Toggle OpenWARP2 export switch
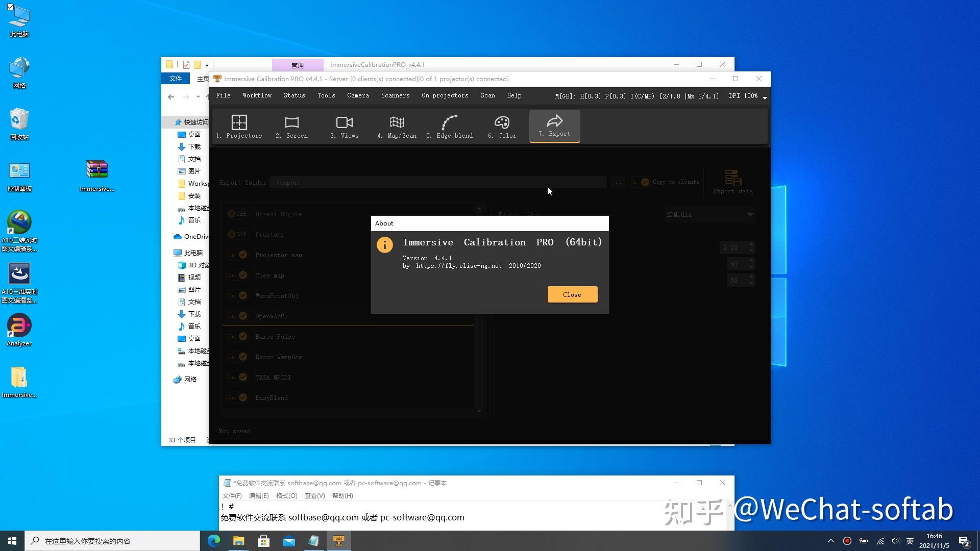 tap(237, 316)
